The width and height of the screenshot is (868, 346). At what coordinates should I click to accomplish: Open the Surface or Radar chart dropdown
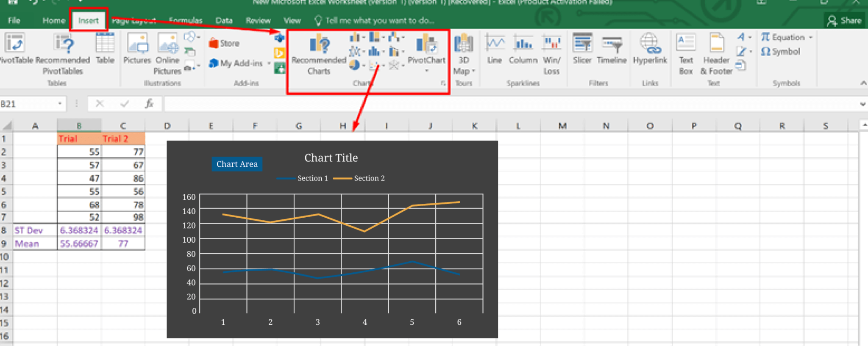(x=396, y=65)
